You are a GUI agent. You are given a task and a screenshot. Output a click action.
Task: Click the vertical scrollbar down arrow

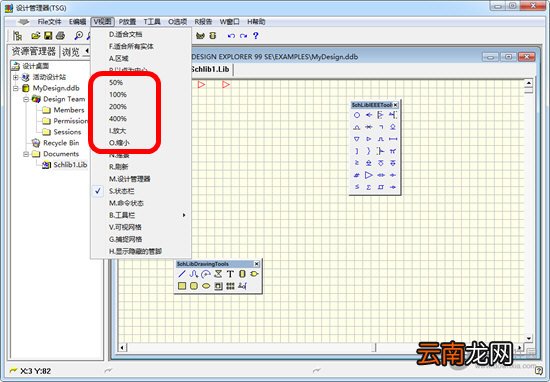click(x=528, y=338)
